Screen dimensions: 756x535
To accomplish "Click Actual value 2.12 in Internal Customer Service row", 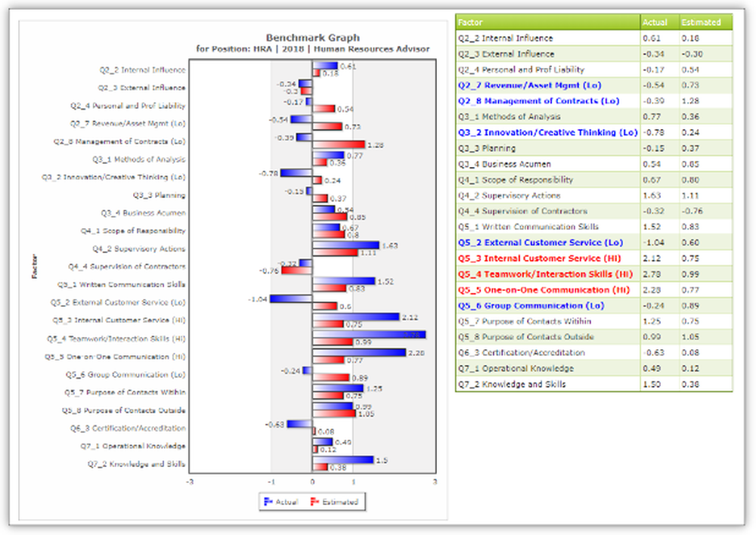I will click(x=652, y=258).
